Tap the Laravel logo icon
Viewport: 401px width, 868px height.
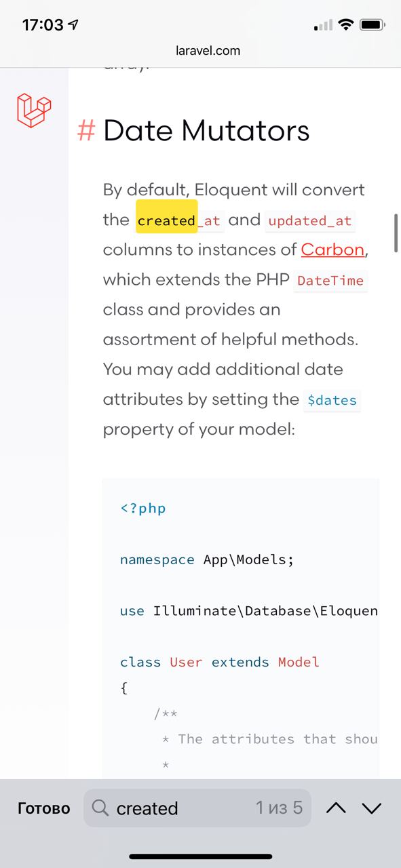[x=34, y=111]
